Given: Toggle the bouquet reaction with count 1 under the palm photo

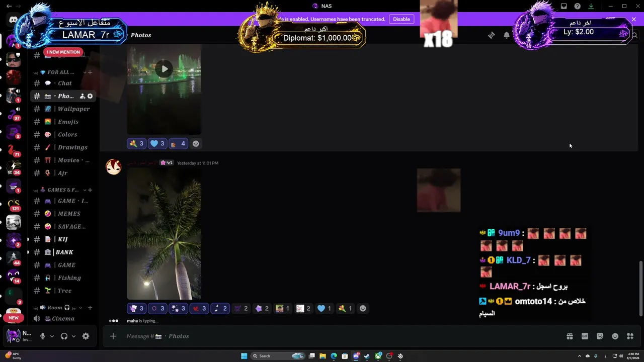Looking at the screenshot, I should click(346, 309).
